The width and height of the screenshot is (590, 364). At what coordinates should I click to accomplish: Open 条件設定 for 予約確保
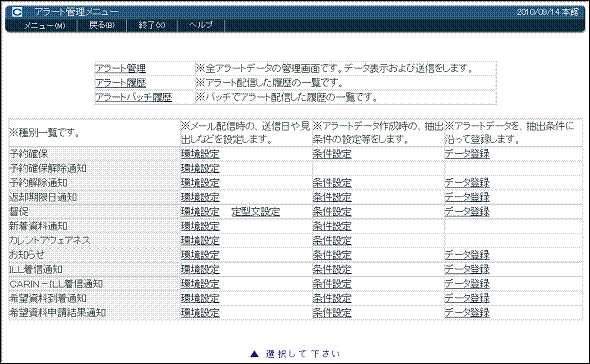tap(332, 154)
